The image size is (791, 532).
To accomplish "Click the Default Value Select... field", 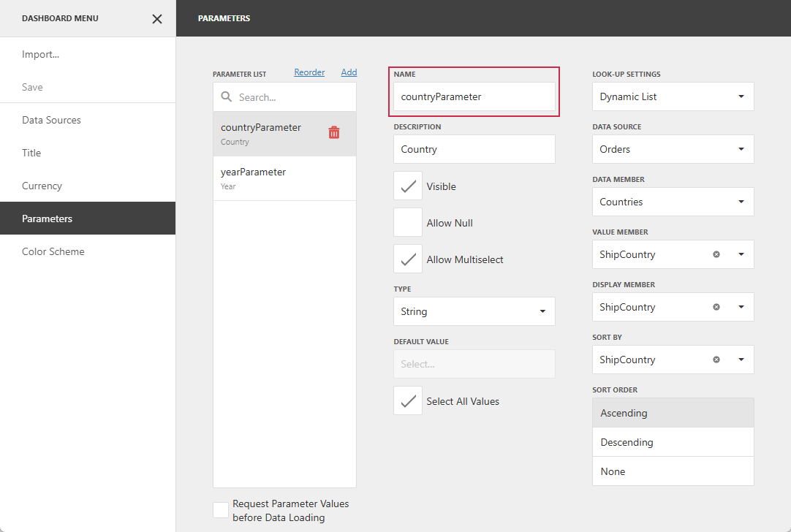I will [474, 364].
